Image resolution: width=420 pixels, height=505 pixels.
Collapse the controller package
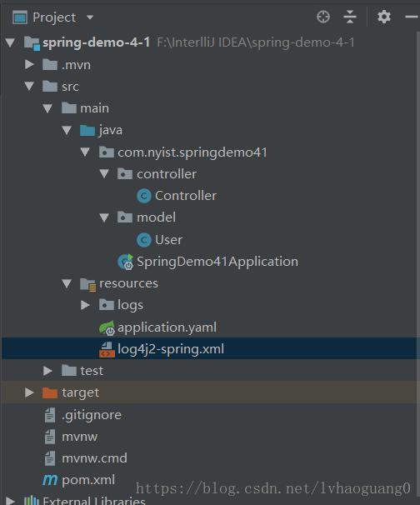click(104, 174)
